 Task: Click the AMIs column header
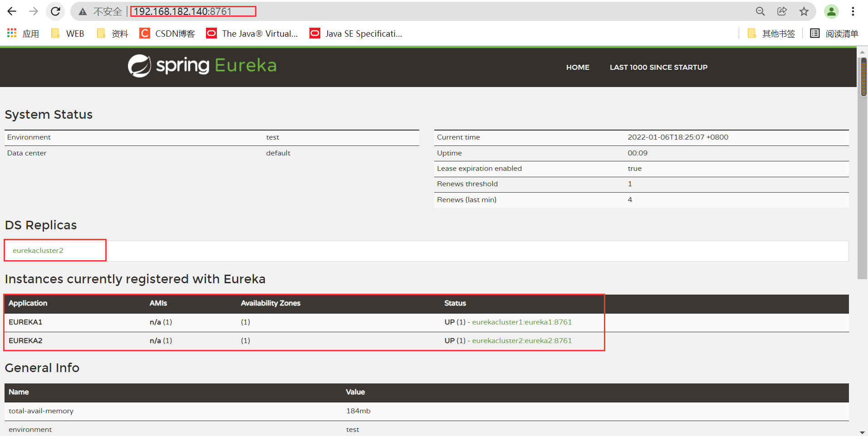tap(158, 303)
